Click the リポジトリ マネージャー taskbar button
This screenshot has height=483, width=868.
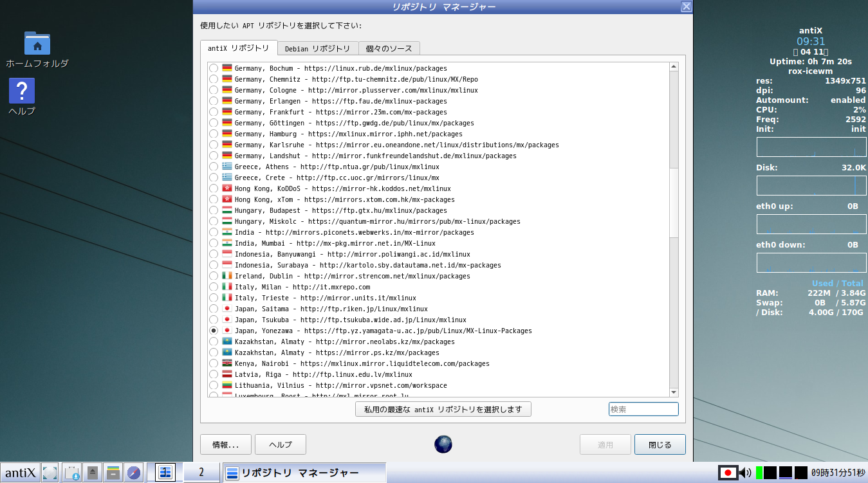click(x=304, y=473)
